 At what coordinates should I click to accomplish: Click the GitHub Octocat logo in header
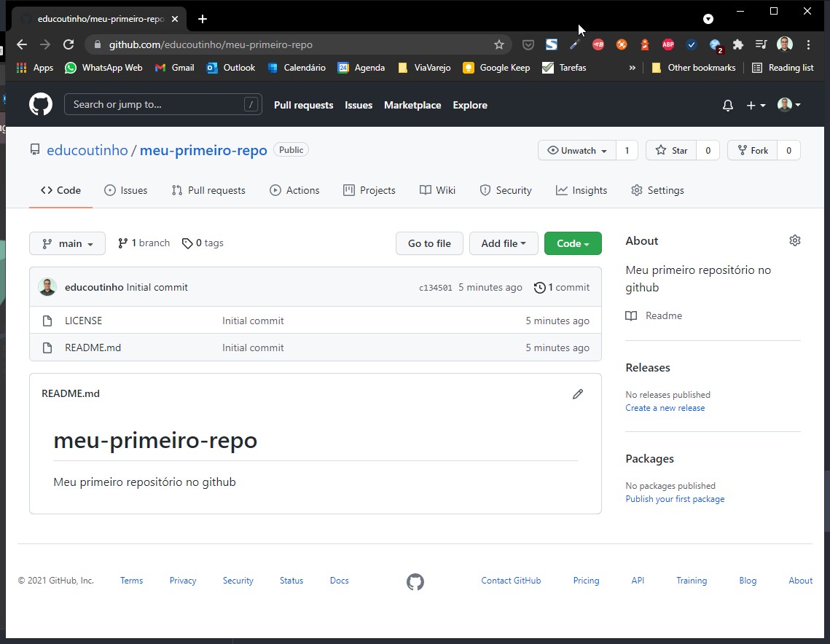click(x=41, y=104)
